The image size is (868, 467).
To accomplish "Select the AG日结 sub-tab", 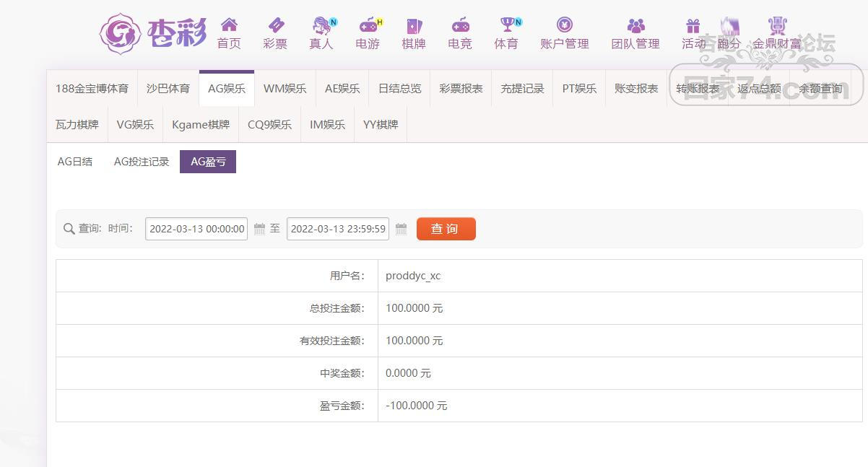I will (x=75, y=162).
